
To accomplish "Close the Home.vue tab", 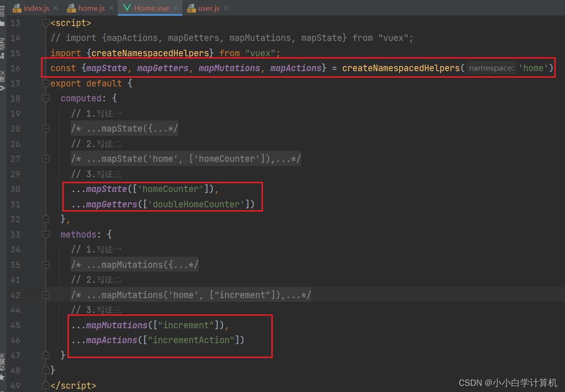I will 175,8.
